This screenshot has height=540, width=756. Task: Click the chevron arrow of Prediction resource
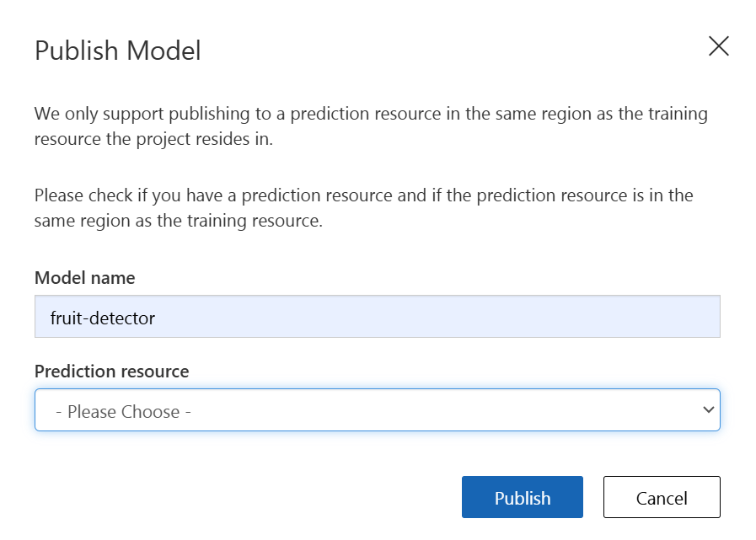click(708, 409)
